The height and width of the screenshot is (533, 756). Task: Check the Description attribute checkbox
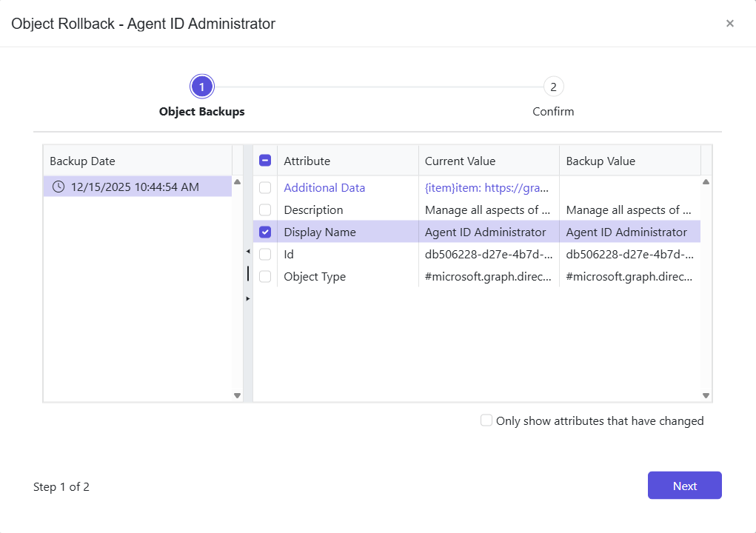(x=264, y=209)
